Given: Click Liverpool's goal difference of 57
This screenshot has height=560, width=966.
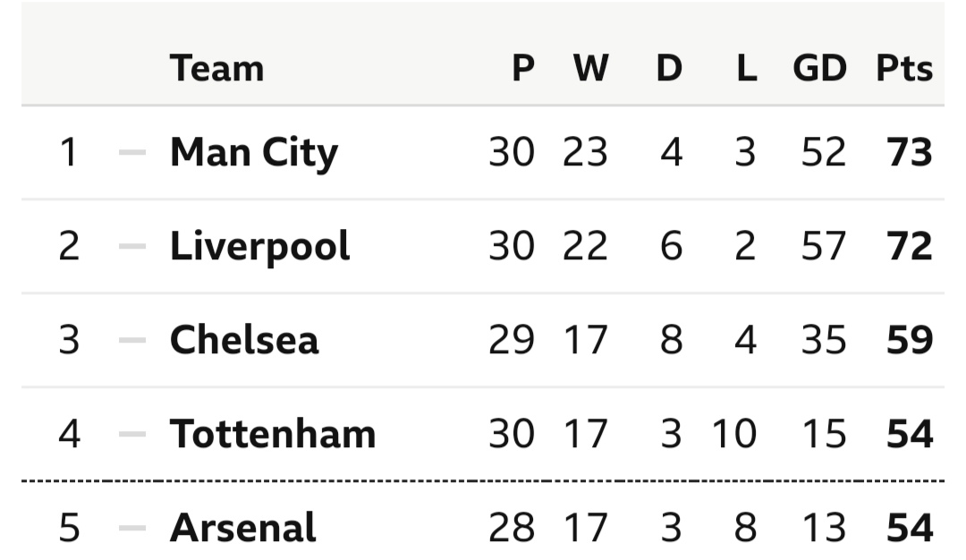Looking at the screenshot, I should [x=824, y=246].
